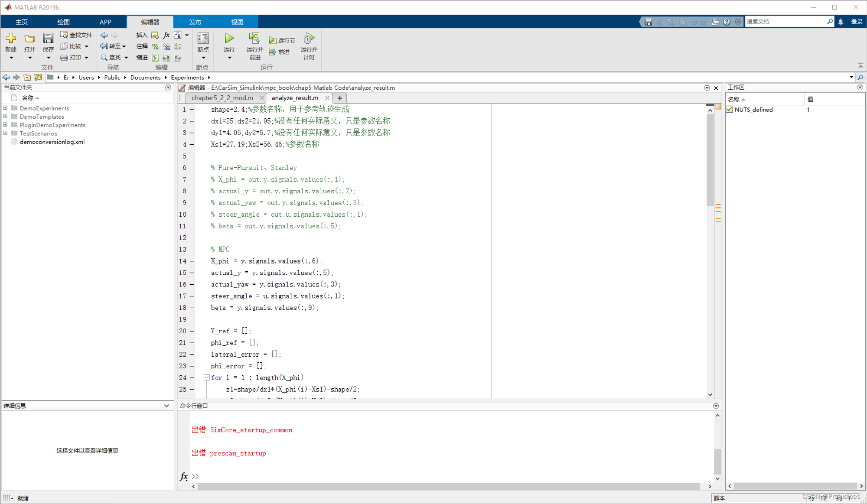The width and height of the screenshot is (867, 504).
Task: Click the Advance (前进) button
Action: (279, 52)
